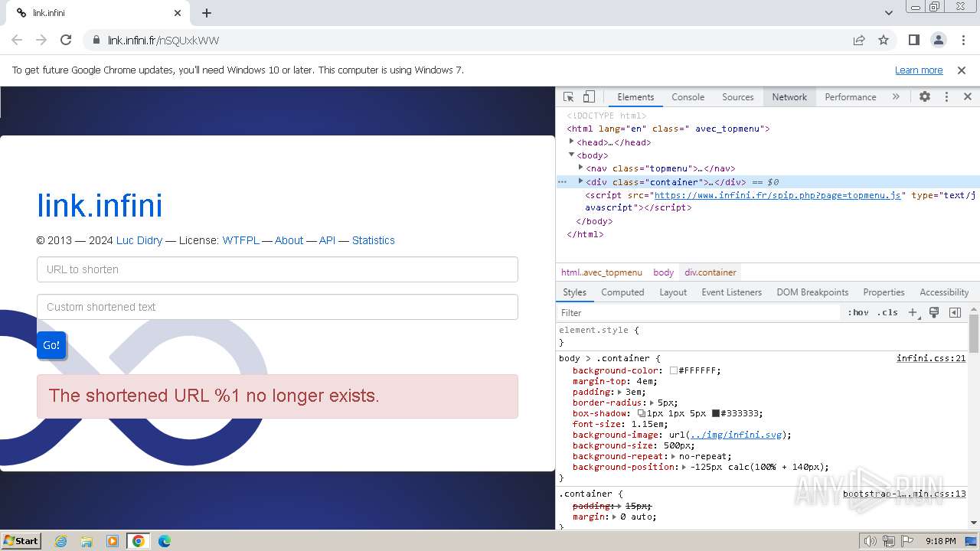Collapse the body element node
This screenshot has height=551, width=980.
571,155
